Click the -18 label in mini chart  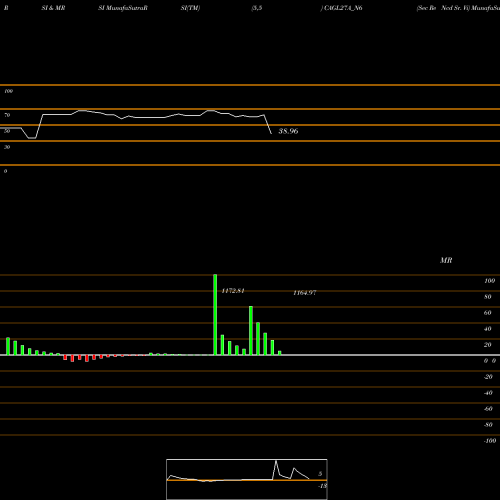322,486
